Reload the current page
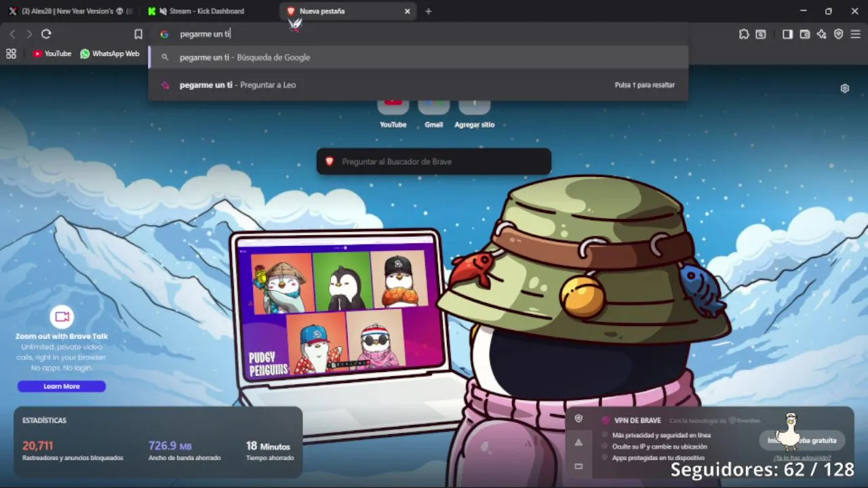This screenshot has height=488, width=868. coord(46,34)
